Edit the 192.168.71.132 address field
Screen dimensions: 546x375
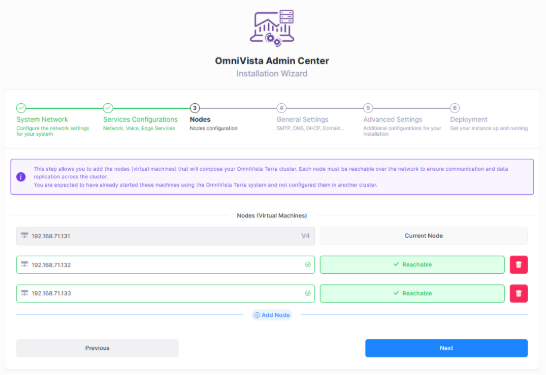point(165,265)
